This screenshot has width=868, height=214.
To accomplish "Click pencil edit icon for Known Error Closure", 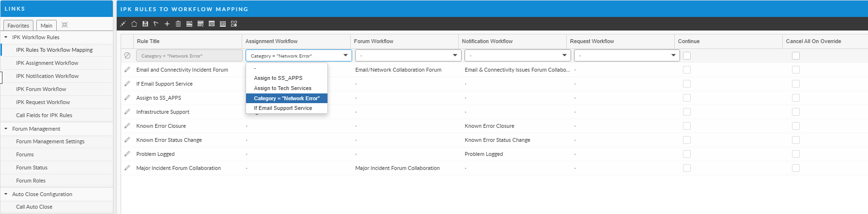I will 127,126.
